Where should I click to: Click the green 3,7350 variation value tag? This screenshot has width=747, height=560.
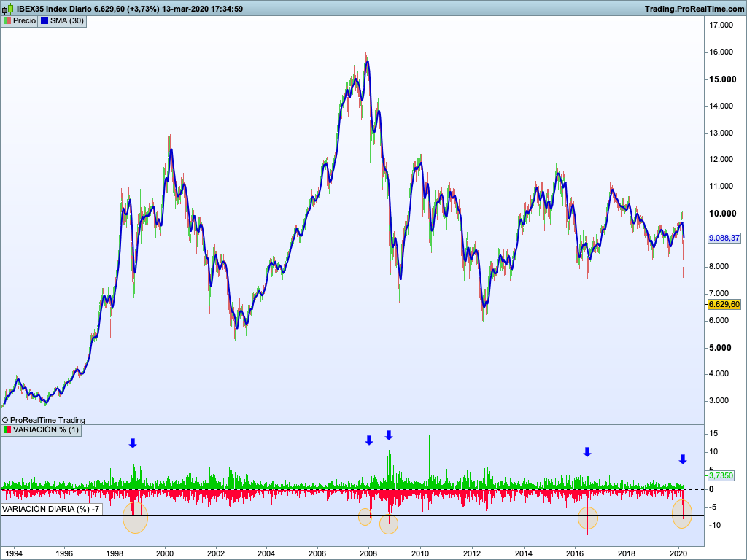pos(721,475)
